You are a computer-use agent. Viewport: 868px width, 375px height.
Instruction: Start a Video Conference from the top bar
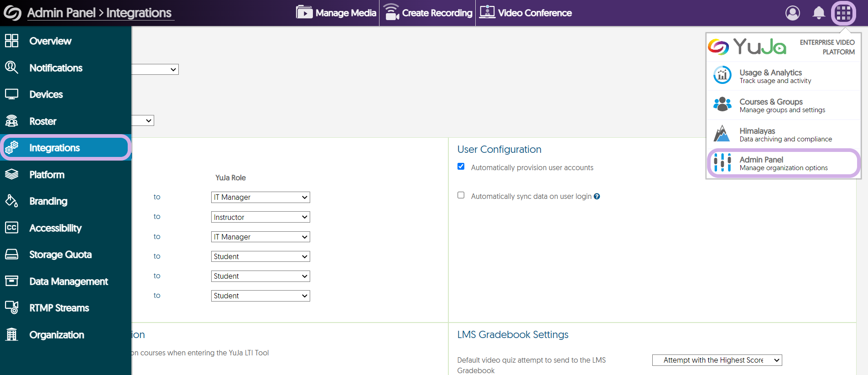[x=525, y=13]
